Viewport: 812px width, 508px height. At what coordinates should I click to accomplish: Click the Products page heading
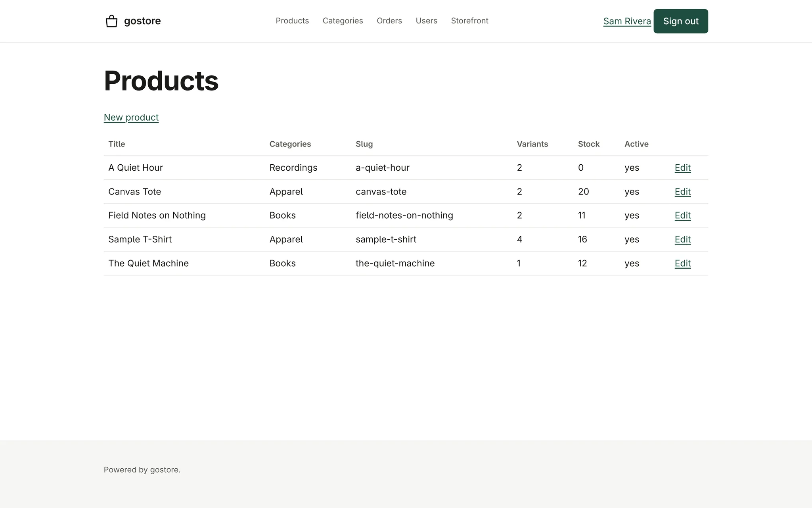(161, 81)
